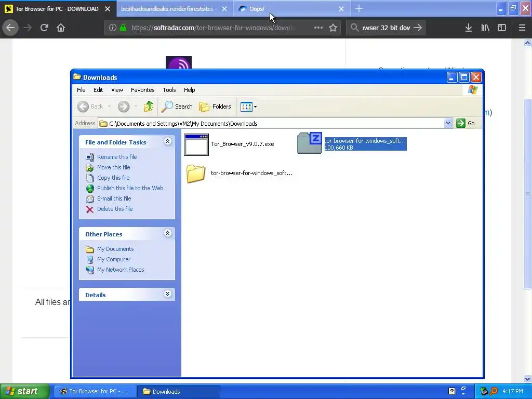
Task: Click Firefox back arrow button
Action: tap(10, 28)
